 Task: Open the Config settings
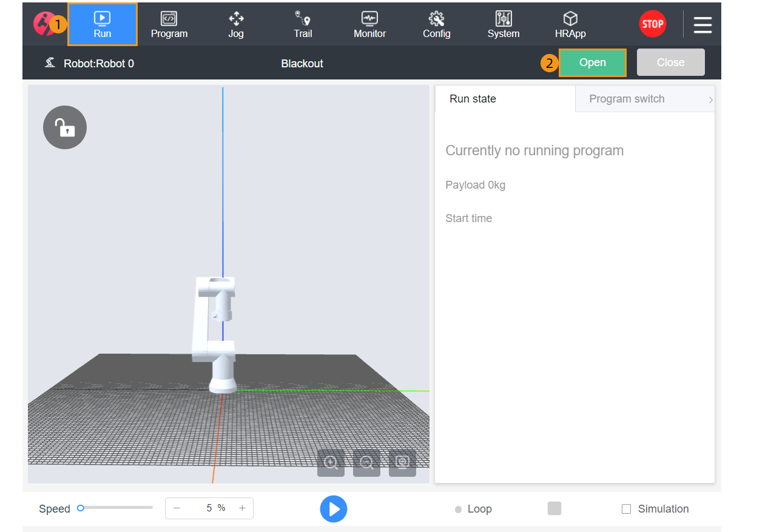(x=436, y=25)
